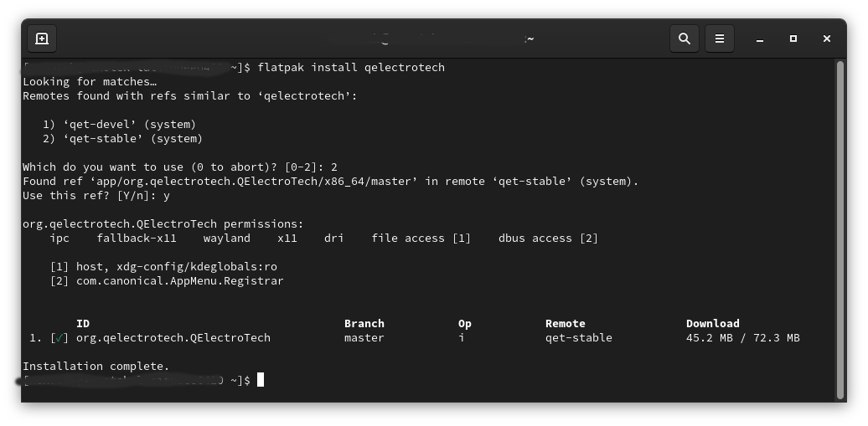Click the Branch column header

pyautogui.click(x=364, y=324)
